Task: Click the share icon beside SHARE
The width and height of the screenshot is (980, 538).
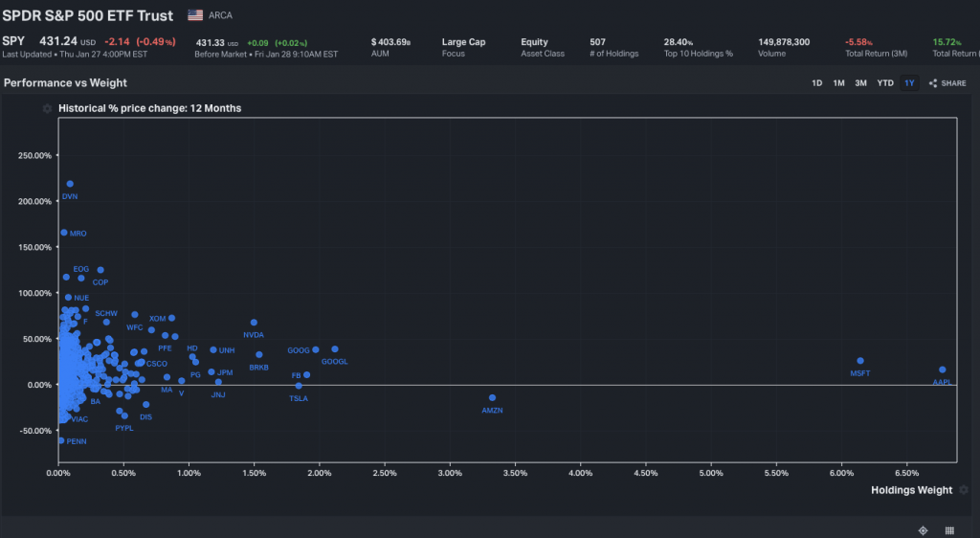Action: tap(932, 83)
